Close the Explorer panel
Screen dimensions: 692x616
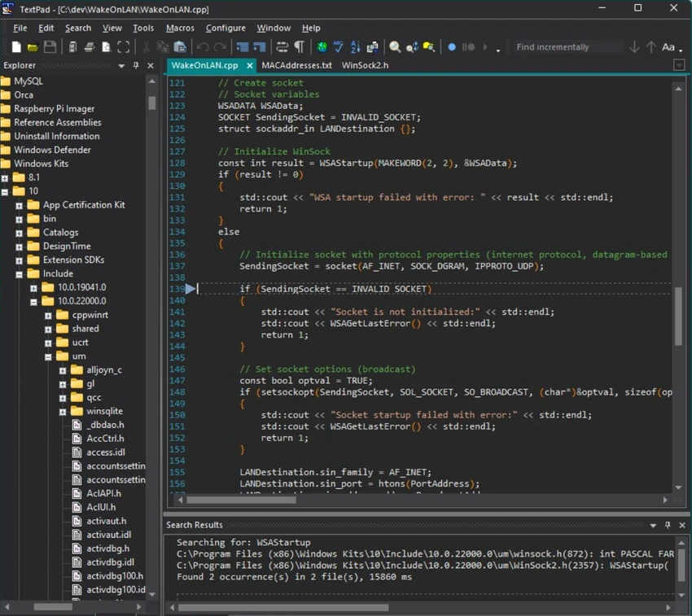pyautogui.click(x=151, y=65)
